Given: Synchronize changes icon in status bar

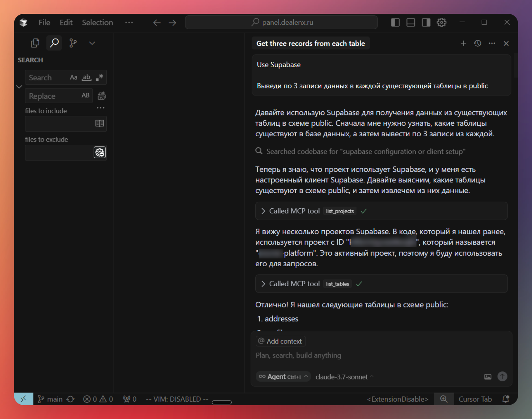Looking at the screenshot, I should (x=71, y=399).
